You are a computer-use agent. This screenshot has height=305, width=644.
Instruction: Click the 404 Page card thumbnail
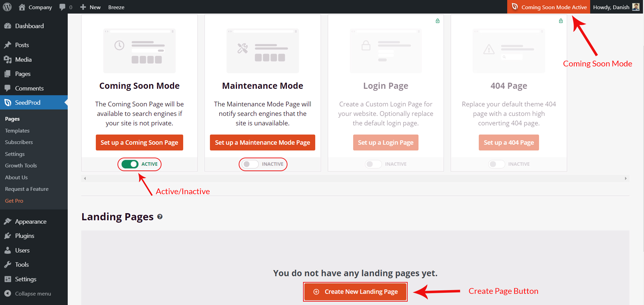point(509,51)
